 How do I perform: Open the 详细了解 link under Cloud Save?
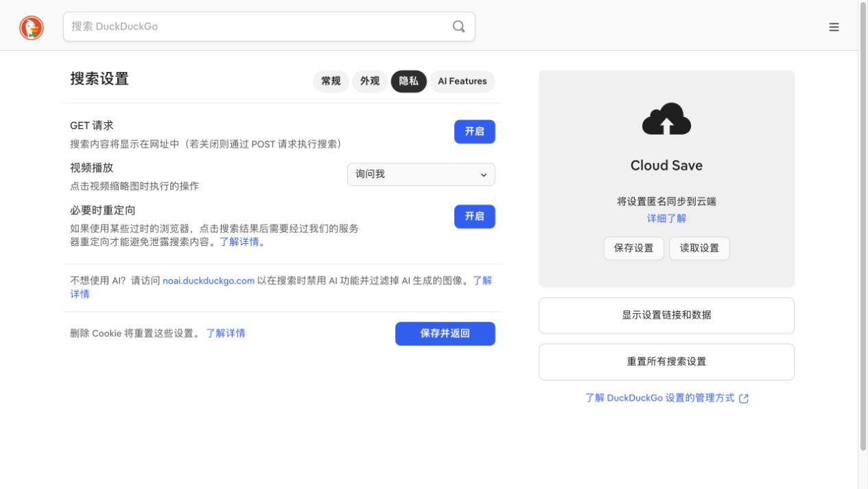pos(666,218)
